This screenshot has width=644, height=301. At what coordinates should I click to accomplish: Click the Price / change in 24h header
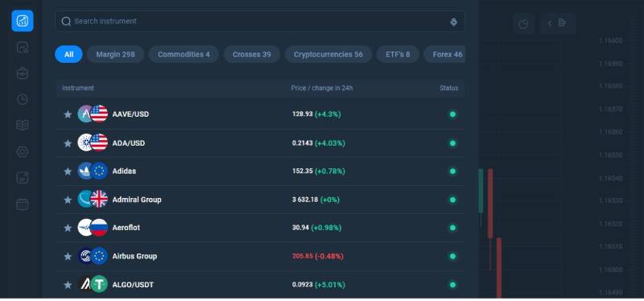(321, 88)
